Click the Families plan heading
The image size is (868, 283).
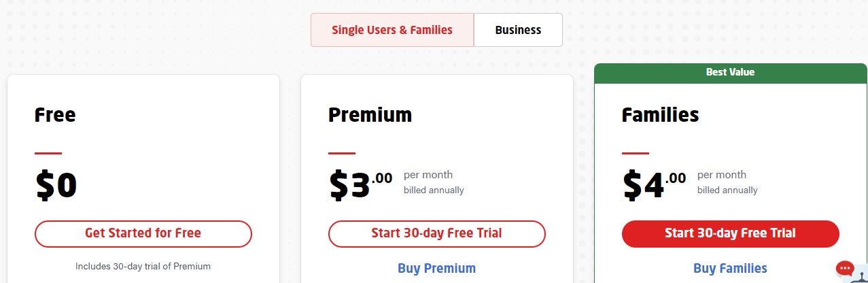pyautogui.click(x=661, y=115)
